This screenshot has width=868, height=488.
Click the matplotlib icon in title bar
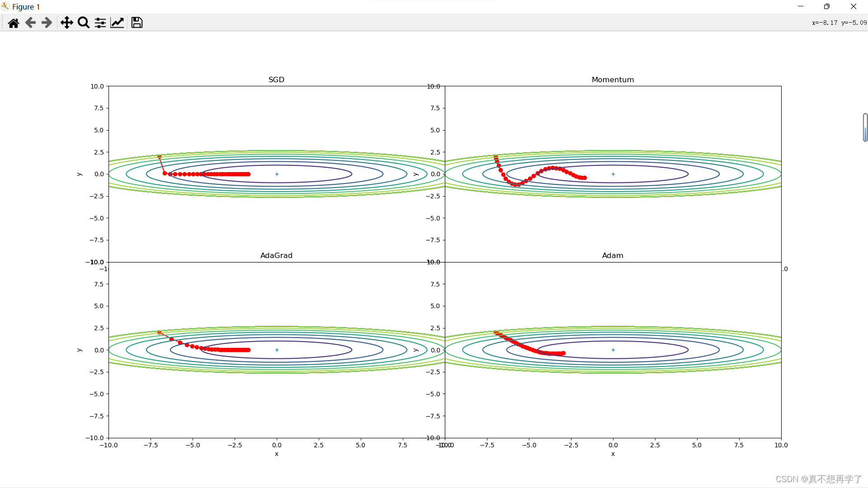coord(5,6)
